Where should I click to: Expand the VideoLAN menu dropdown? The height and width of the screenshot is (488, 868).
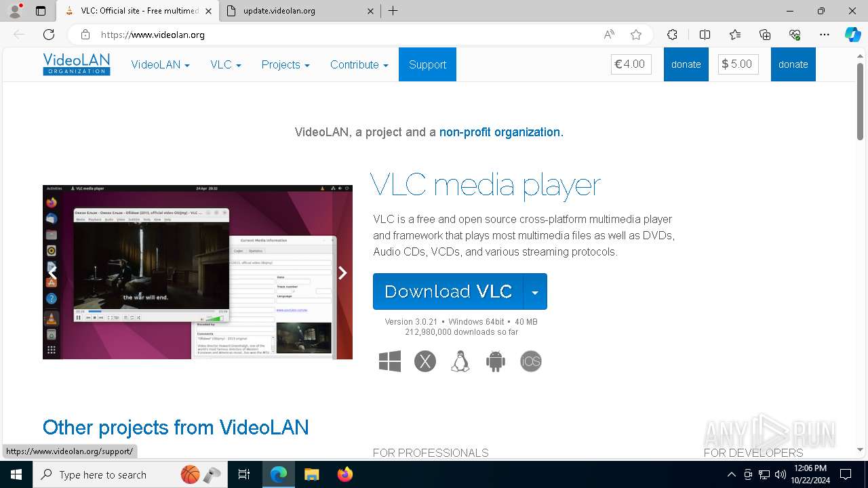tap(160, 64)
